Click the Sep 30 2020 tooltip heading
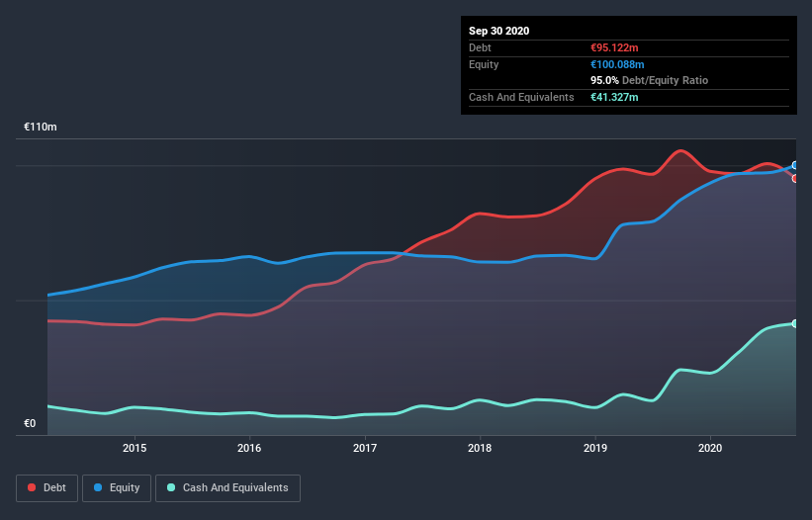The image size is (812, 520). [x=499, y=31]
